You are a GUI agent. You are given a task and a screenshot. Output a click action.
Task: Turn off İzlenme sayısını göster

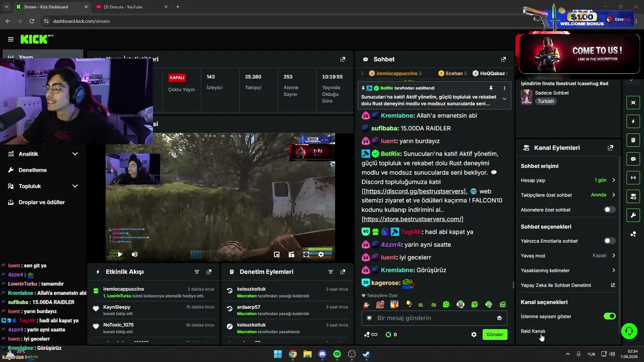click(x=609, y=316)
